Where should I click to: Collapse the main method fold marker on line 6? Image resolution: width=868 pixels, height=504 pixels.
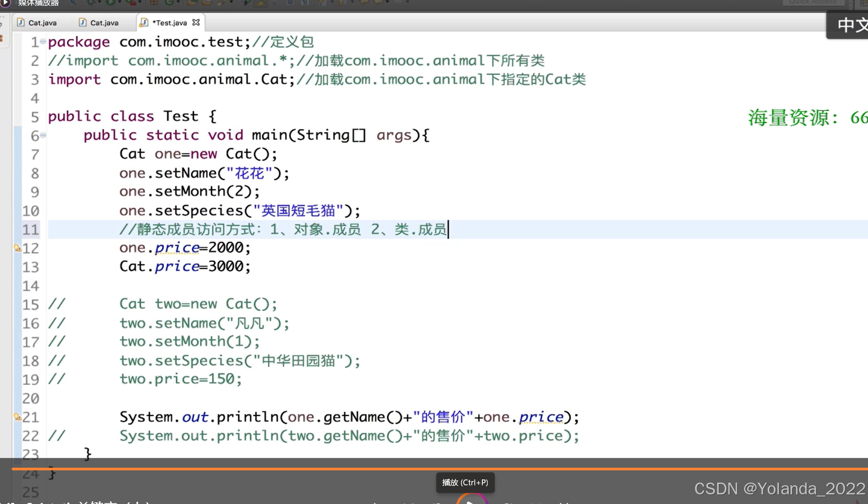43,135
